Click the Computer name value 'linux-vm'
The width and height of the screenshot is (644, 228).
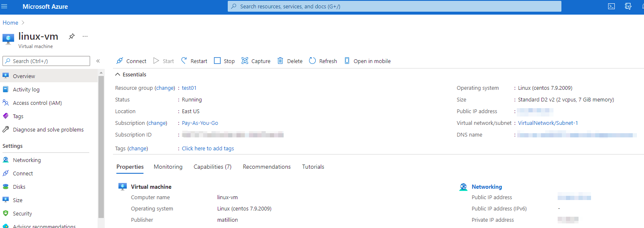(227, 197)
